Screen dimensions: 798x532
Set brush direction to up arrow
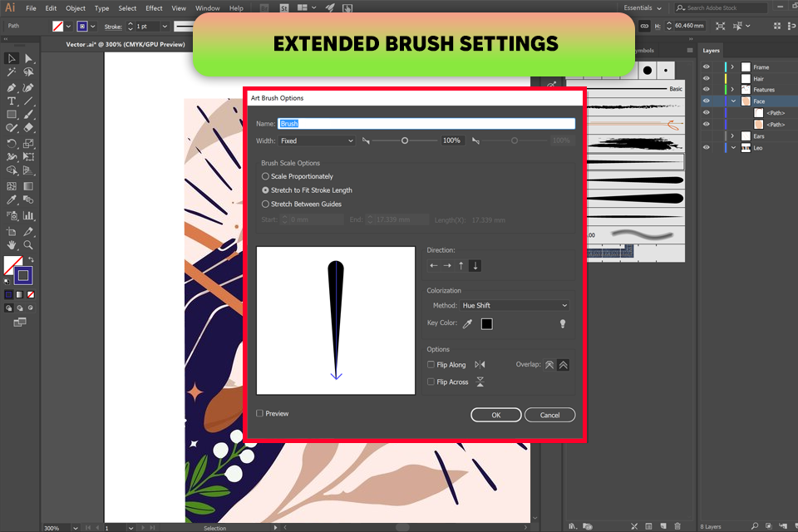tap(461, 266)
